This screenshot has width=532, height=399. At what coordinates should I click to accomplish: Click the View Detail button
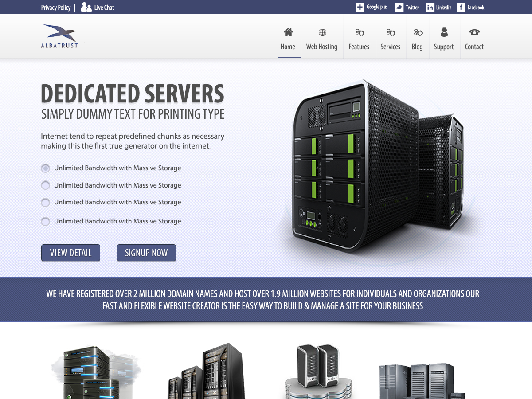click(x=70, y=253)
